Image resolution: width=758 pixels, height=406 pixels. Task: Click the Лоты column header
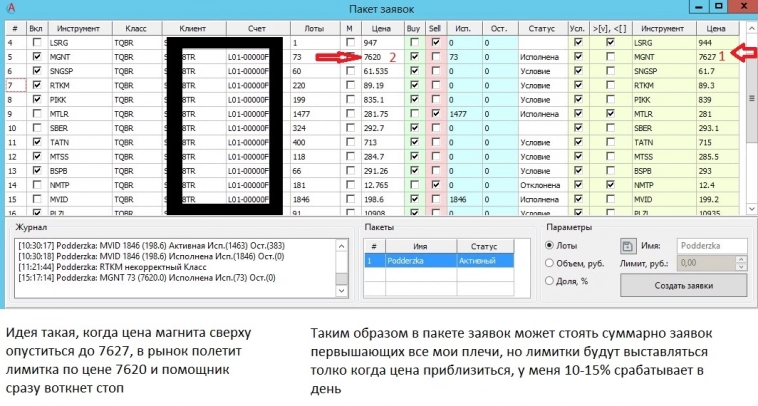315,29
